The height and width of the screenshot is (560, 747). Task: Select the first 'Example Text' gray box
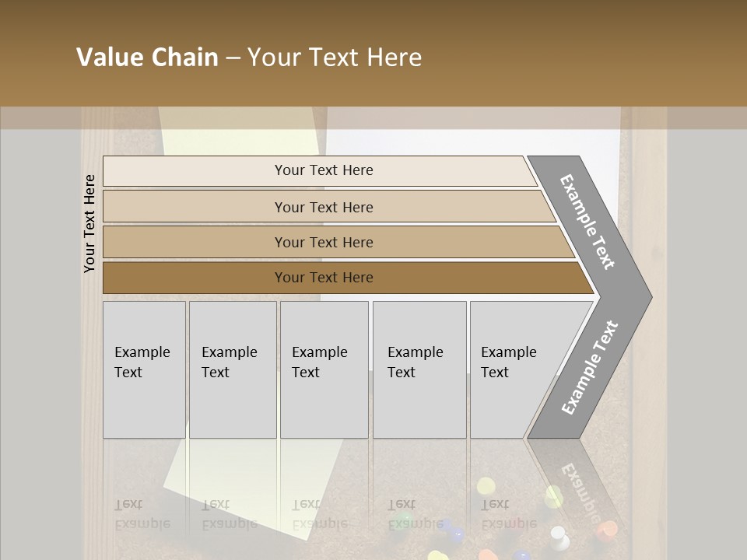click(144, 369)
